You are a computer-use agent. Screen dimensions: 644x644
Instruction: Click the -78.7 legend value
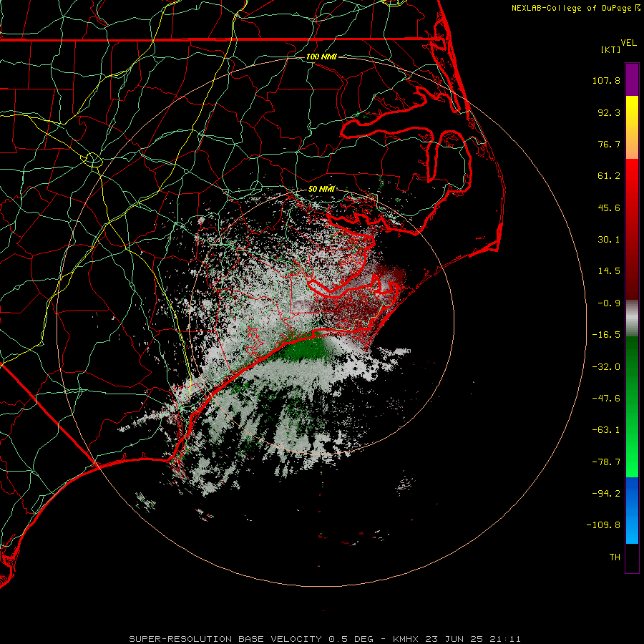point(606,462)
